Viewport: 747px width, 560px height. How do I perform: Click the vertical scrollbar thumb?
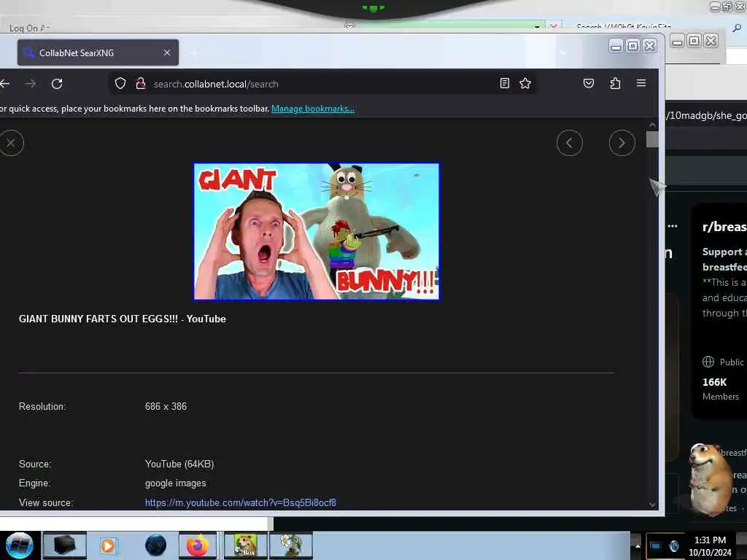coord(652,139)
